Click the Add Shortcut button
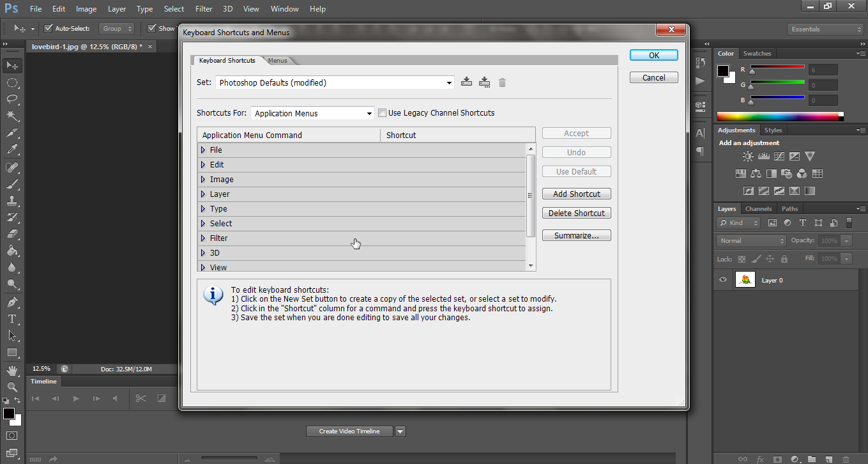The image size is (868, 464). [577, 194]
